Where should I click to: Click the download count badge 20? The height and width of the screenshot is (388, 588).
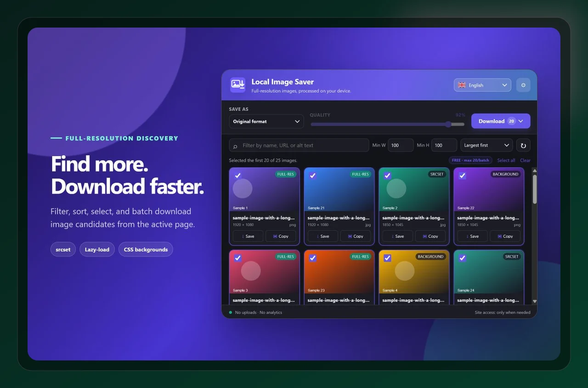coord(511,121)
